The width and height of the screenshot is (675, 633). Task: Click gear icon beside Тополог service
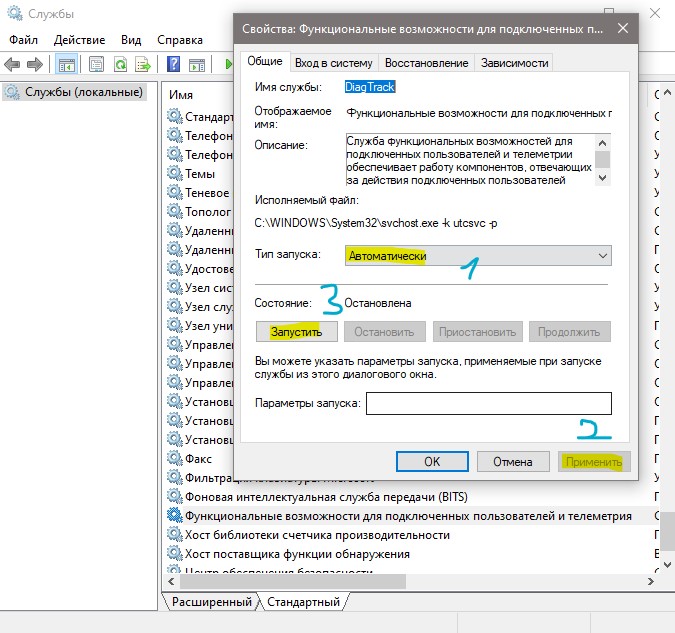174,211
